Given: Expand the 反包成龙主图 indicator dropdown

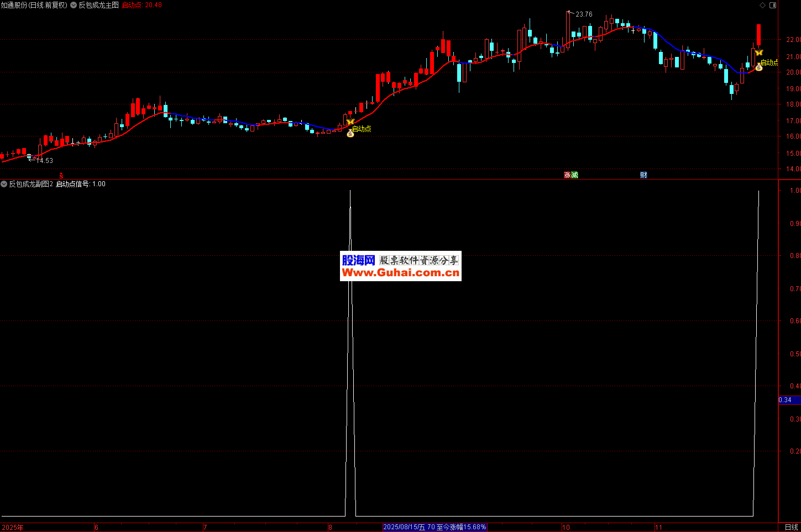Looking at the screenshot, I should [x=74, y=5].
